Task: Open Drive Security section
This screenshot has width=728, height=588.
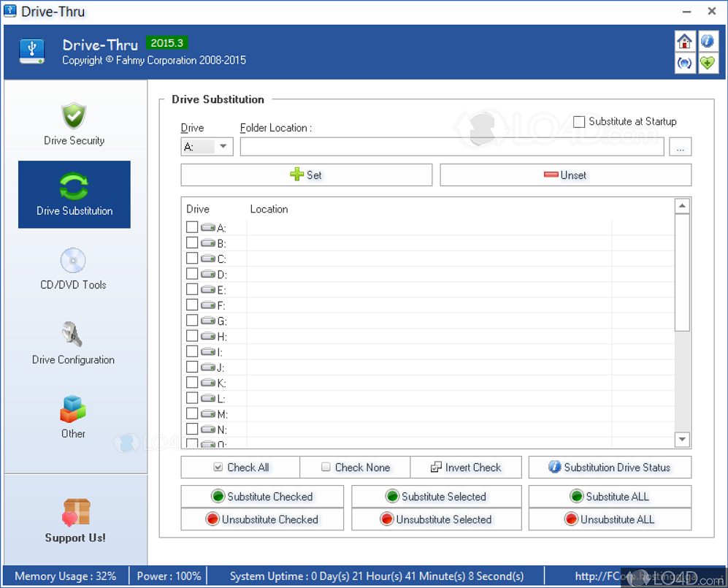Action: tap(74, 124)
